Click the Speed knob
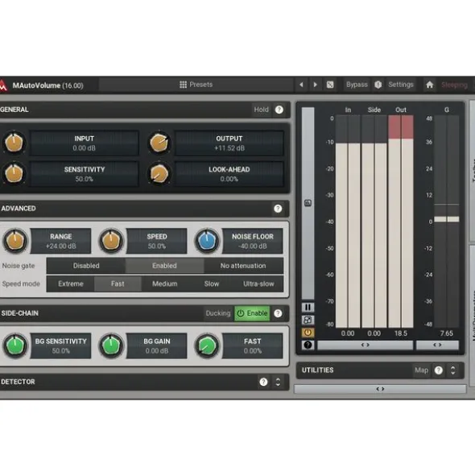Viewport: 475px width, 476px height. [x=111, y=241]
